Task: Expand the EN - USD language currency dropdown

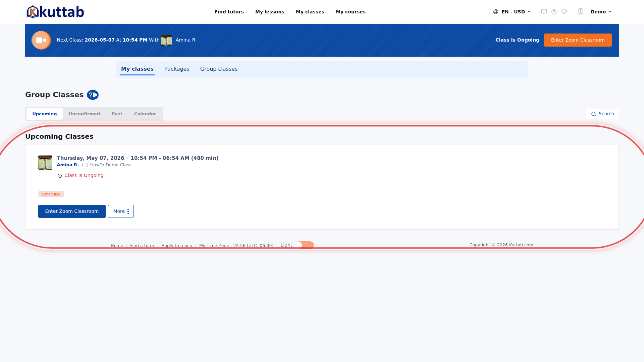Action: coord(512,12)
